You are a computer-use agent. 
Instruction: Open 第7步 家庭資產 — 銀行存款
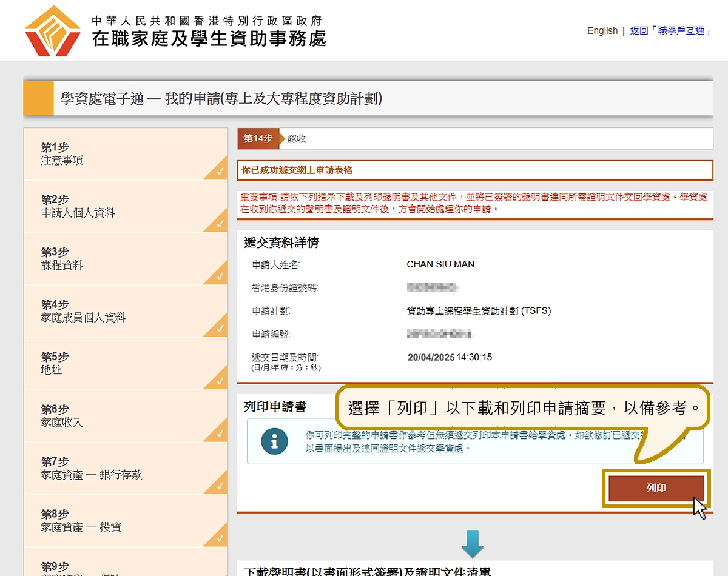pyautogui.click(x=126, y=468)
